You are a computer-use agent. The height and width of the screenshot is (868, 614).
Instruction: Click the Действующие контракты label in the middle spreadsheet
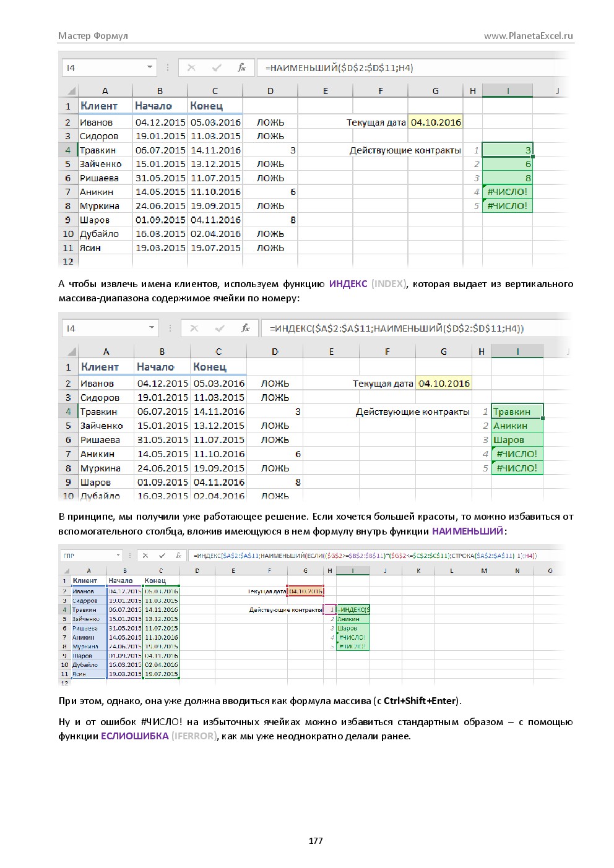point(412,412)
